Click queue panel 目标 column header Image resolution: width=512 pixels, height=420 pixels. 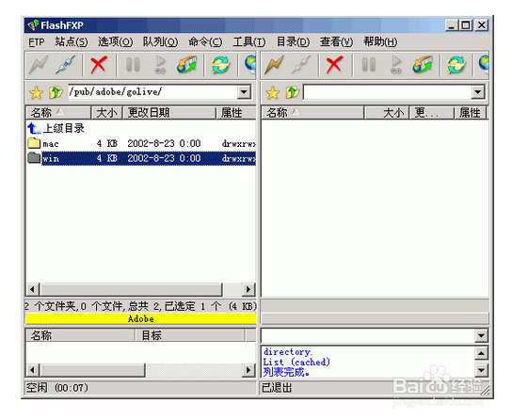190,335
